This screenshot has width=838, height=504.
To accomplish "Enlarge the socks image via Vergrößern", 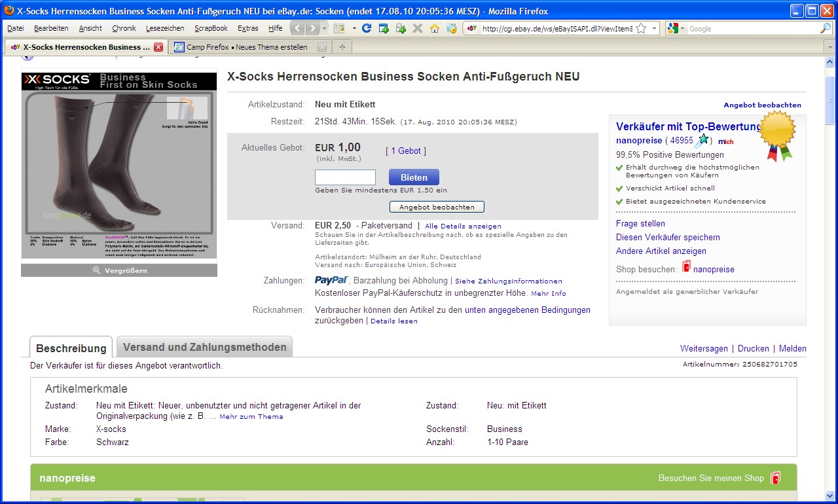I will (119, 270).
